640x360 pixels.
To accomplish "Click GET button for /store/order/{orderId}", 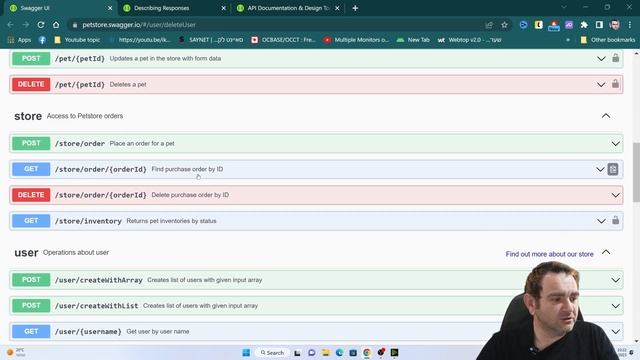I will (31, 169).
